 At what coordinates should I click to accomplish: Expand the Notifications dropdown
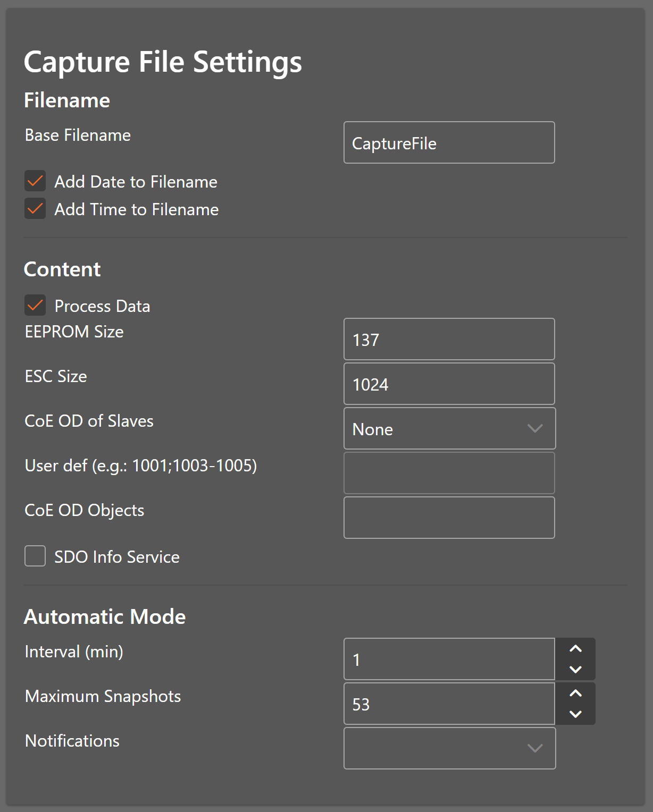[449, 748]
